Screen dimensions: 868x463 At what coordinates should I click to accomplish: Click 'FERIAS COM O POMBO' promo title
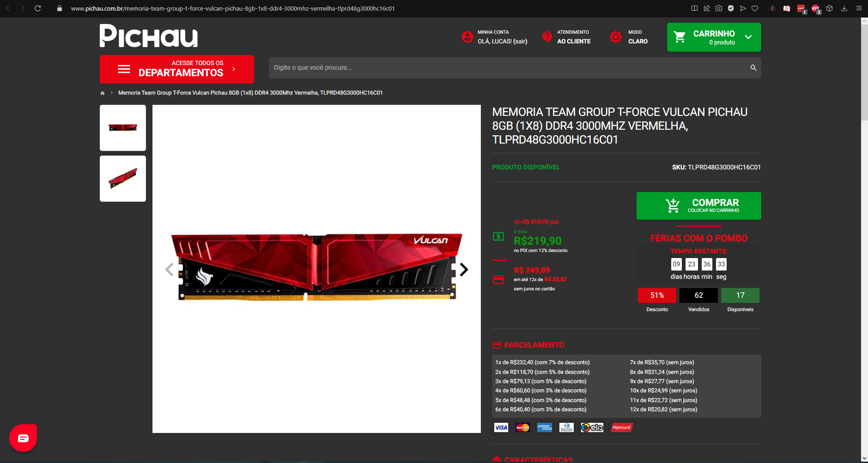tap(699, 238)
